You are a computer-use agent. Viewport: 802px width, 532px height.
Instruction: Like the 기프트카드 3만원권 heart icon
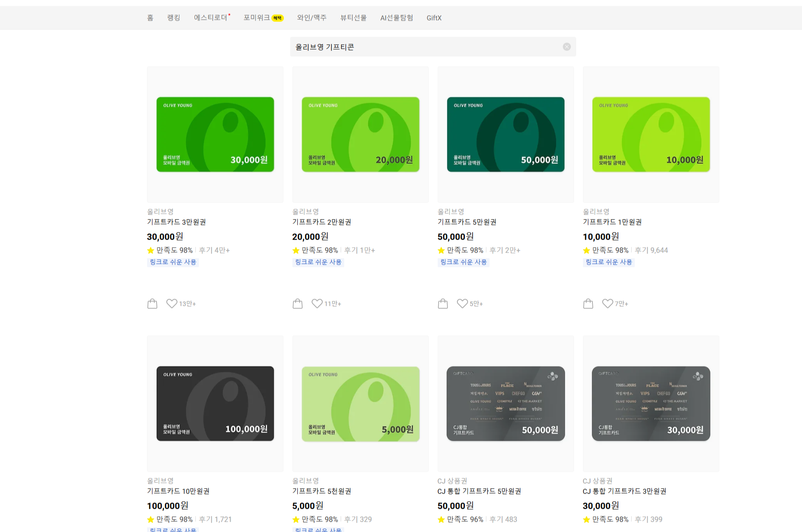pyautogui.click(x=172, y=304)
